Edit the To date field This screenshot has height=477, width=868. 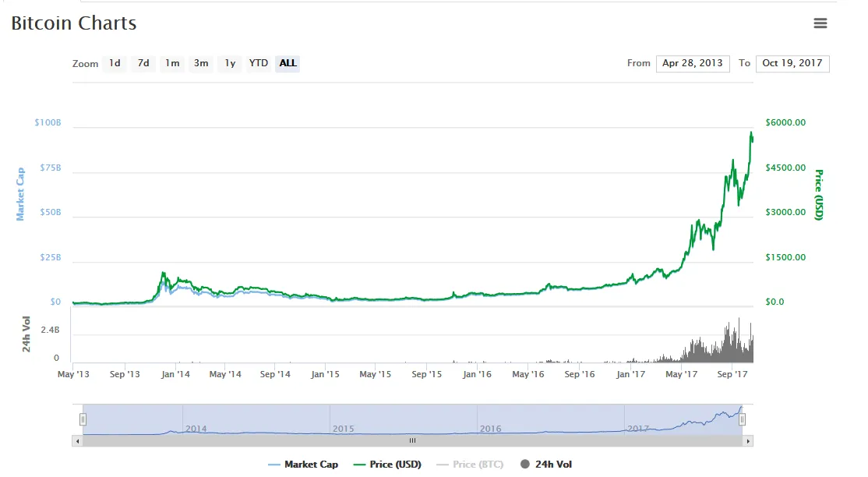click(792, 63)
